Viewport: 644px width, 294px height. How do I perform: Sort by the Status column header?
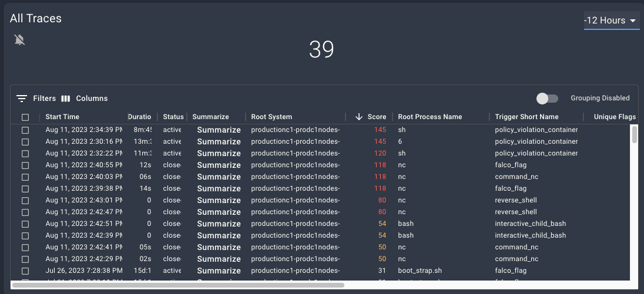(x=173, y=117)
